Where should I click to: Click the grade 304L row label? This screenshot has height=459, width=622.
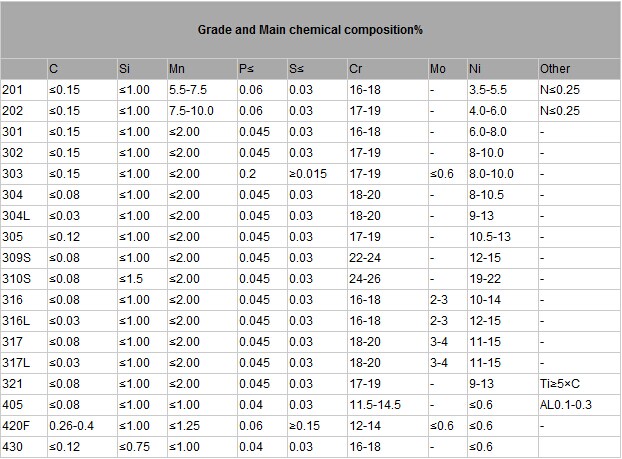(16, 216)
